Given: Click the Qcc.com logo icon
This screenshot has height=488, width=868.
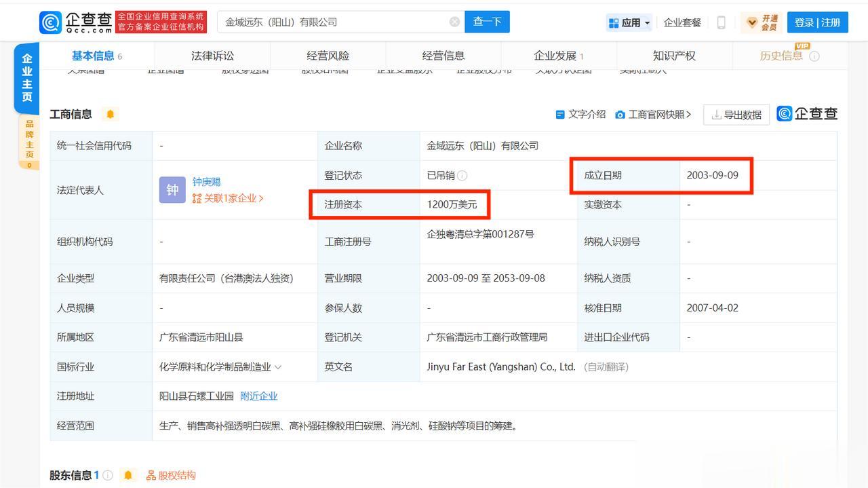Looking at the screenshot, I should coord(50,22).
